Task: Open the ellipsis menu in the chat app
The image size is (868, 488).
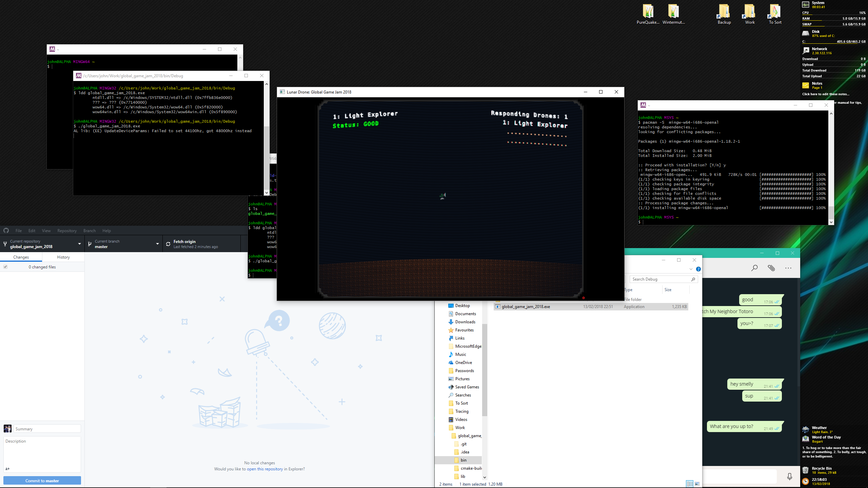Action: click(788, 268)
